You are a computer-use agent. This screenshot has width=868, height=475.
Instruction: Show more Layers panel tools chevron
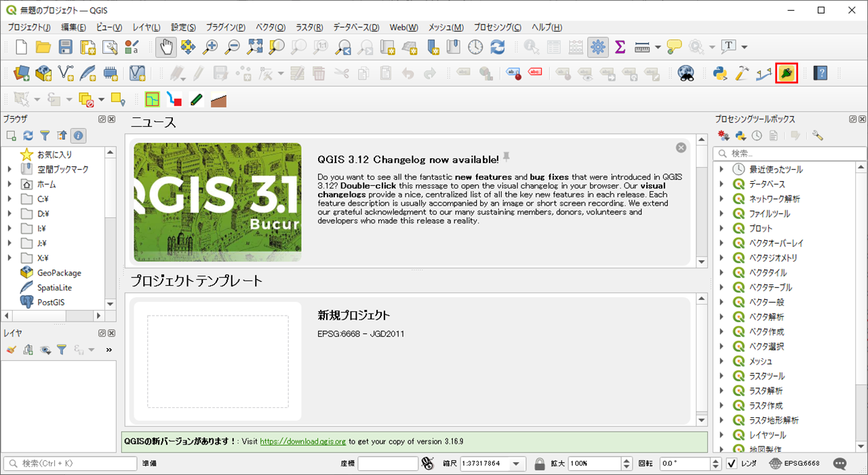coord(108,350)
